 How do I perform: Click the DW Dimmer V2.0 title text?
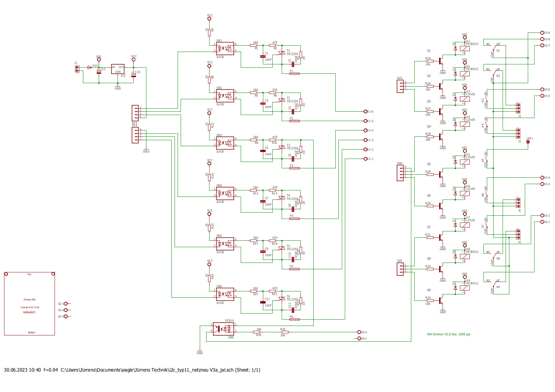pos(448,334)
